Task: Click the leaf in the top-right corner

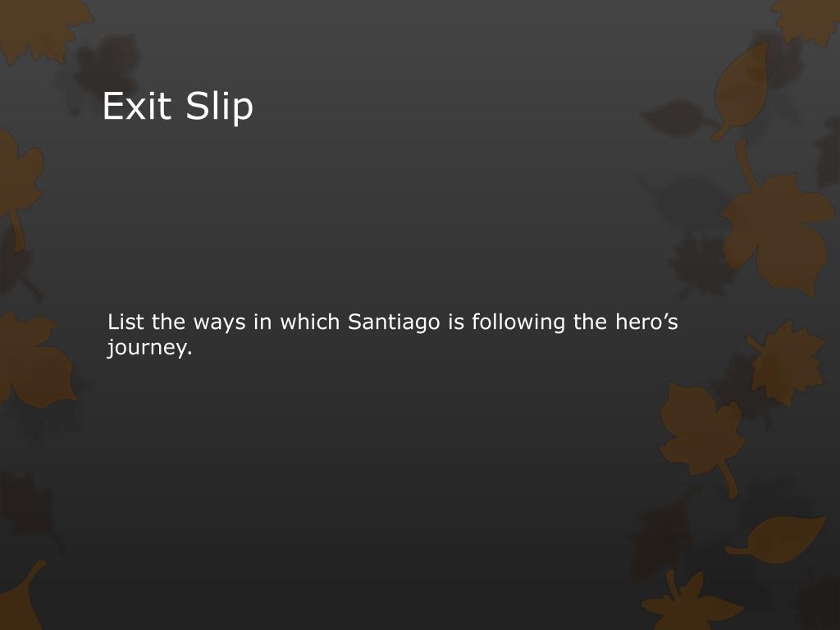Action: point(808,21)
